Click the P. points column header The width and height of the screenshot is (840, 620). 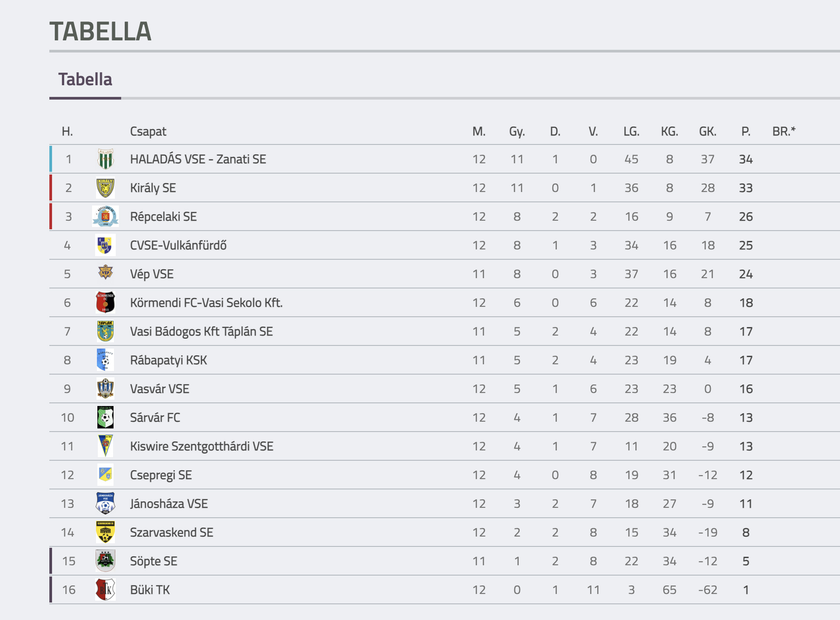[746, 131]
